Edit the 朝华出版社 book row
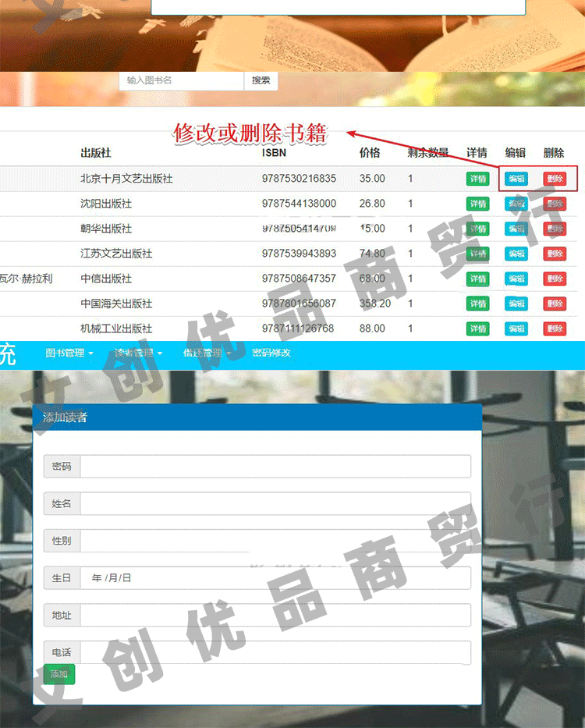585x728 pixels. click(x=516, y=229)
